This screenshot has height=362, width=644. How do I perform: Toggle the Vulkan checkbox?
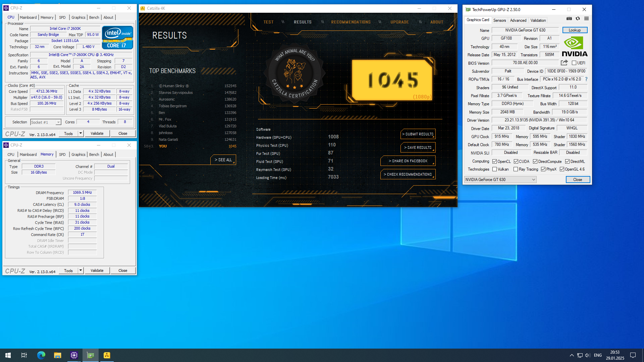[494, 169]
